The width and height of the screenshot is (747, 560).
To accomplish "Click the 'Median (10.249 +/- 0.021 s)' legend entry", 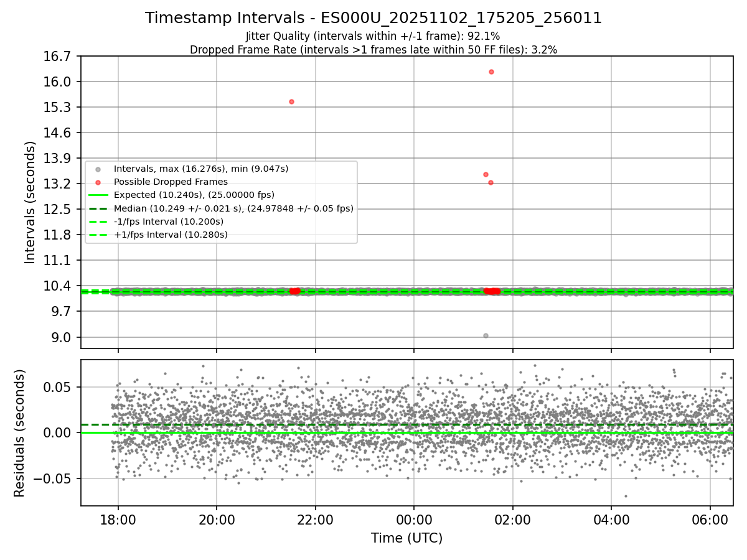I will [233, 208].
